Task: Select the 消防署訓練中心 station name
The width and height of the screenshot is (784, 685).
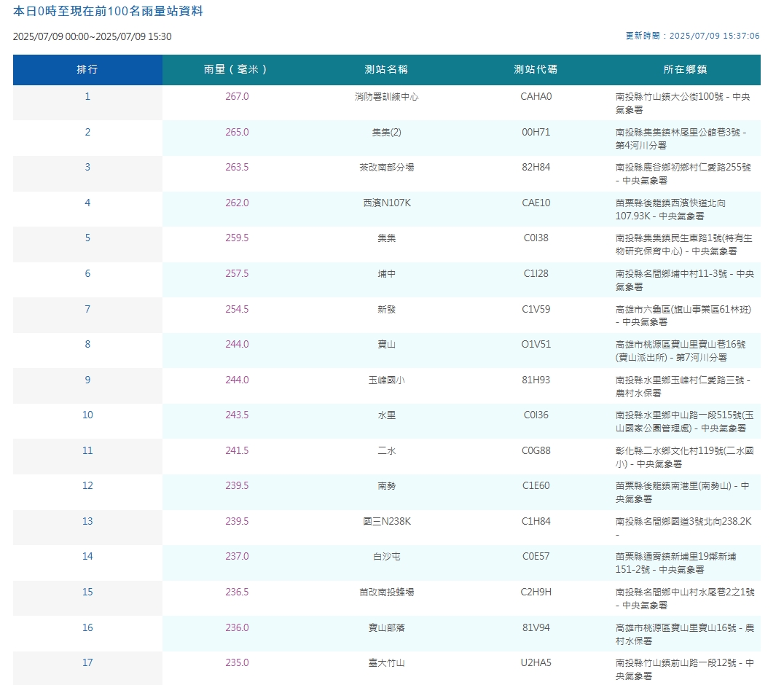Action: click(x=386, y=96)
